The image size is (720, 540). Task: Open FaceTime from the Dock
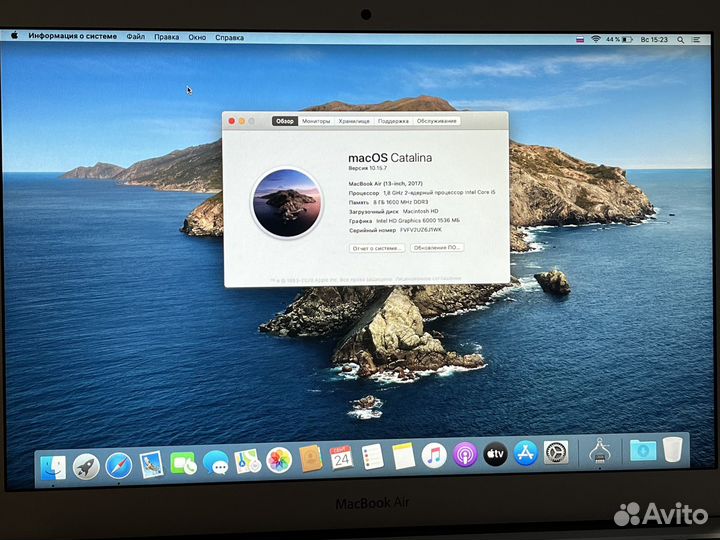click(x=183, y=463)
